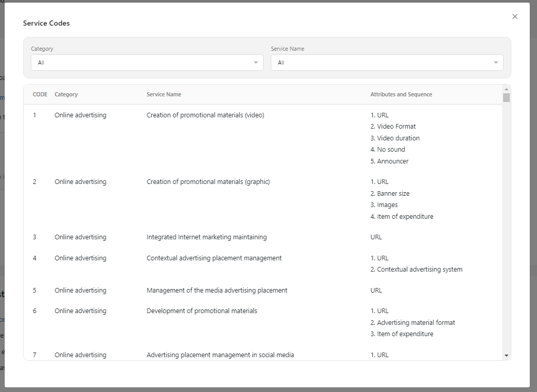Click the Service Name column header
The width and height of the screenshot is (537, 392).
click(x=164, y=94)
